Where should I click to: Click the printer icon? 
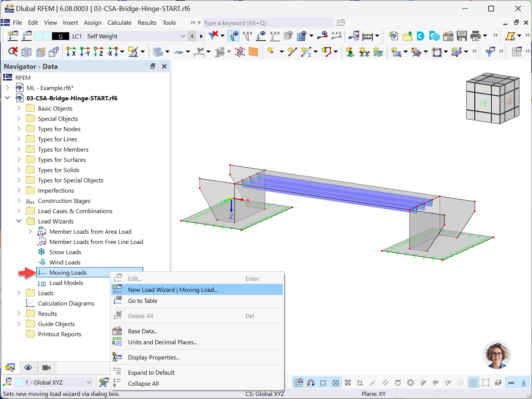(475, 36)
